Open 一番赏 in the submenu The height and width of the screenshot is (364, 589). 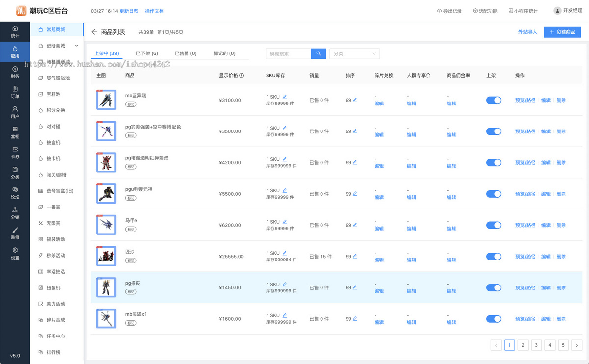pos(57,207)
